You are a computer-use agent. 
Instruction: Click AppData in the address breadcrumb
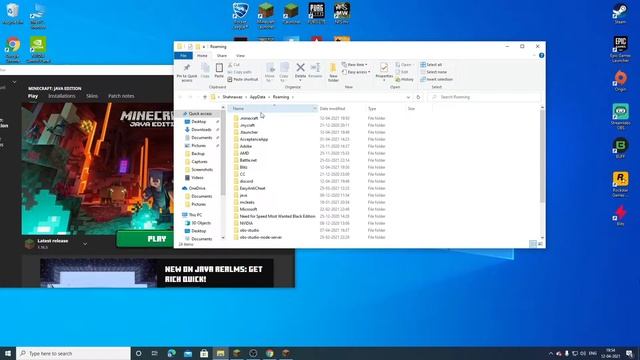coord(257,97)
